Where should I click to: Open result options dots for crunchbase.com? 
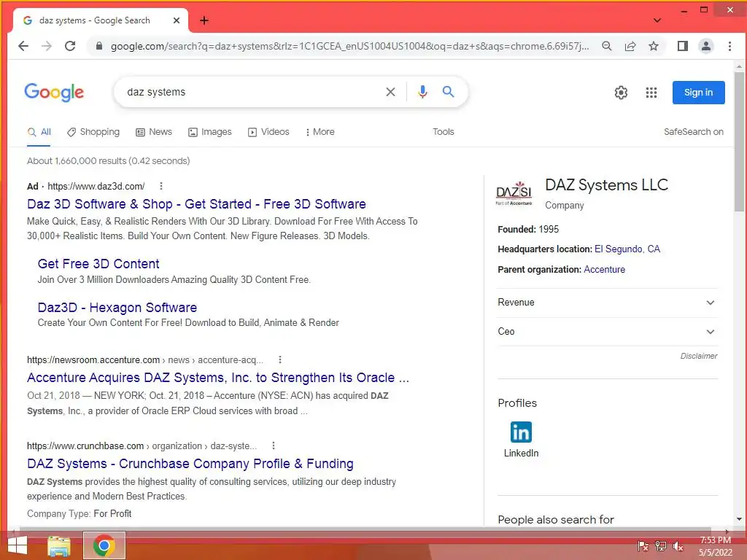274,446
